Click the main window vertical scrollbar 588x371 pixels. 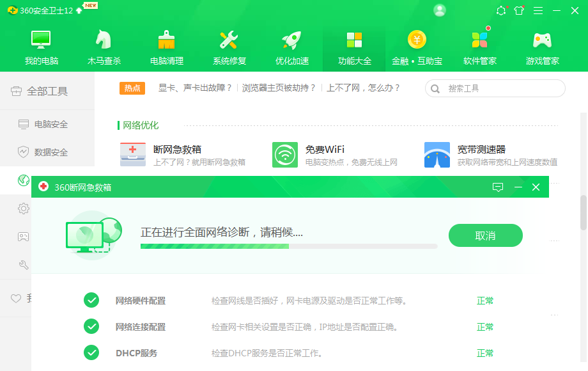584,212
